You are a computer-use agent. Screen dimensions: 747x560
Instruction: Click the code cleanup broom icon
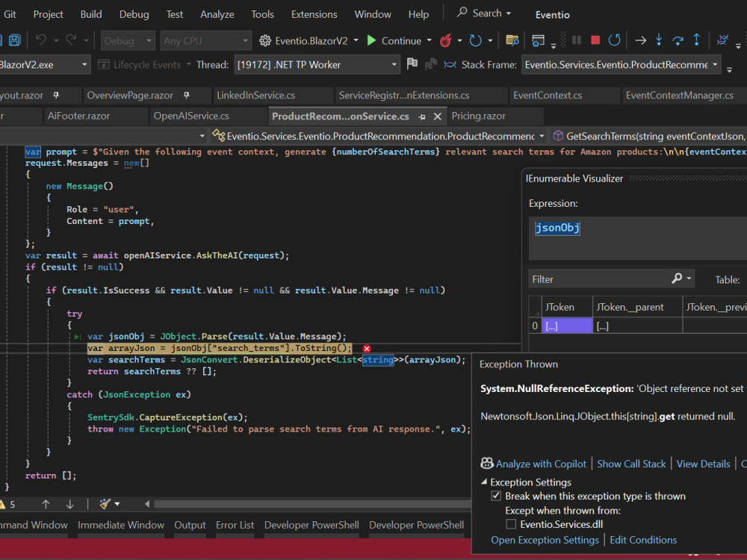(x=105, y=504)
